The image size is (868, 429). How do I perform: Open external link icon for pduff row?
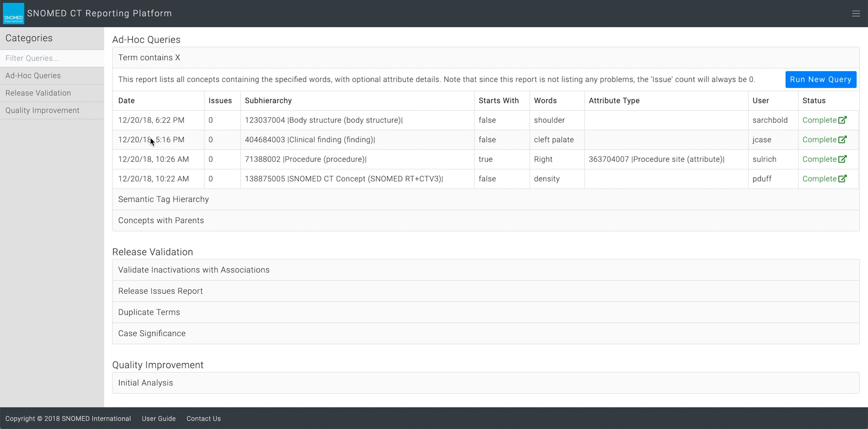pos(843,179)
